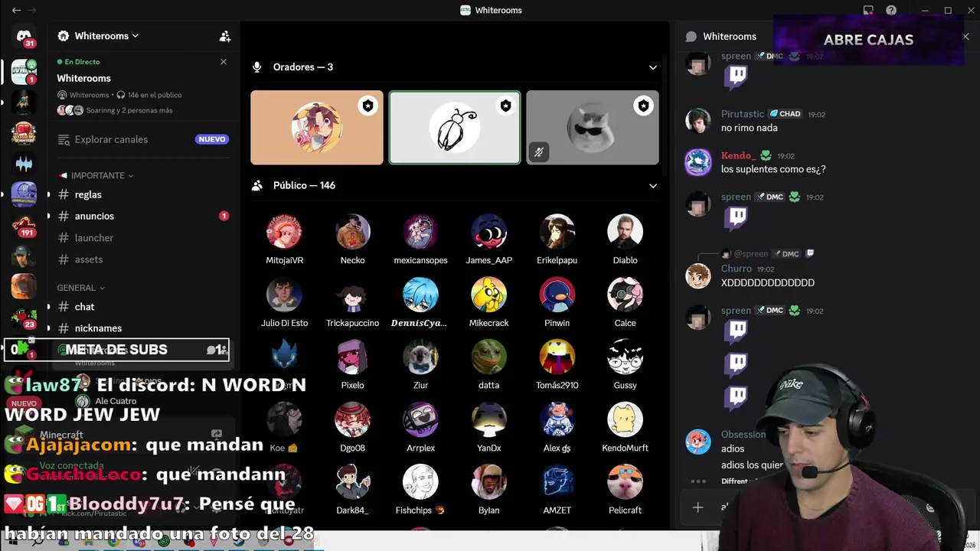
Task: Open the help question mark icon
Action: click(891, 10)
